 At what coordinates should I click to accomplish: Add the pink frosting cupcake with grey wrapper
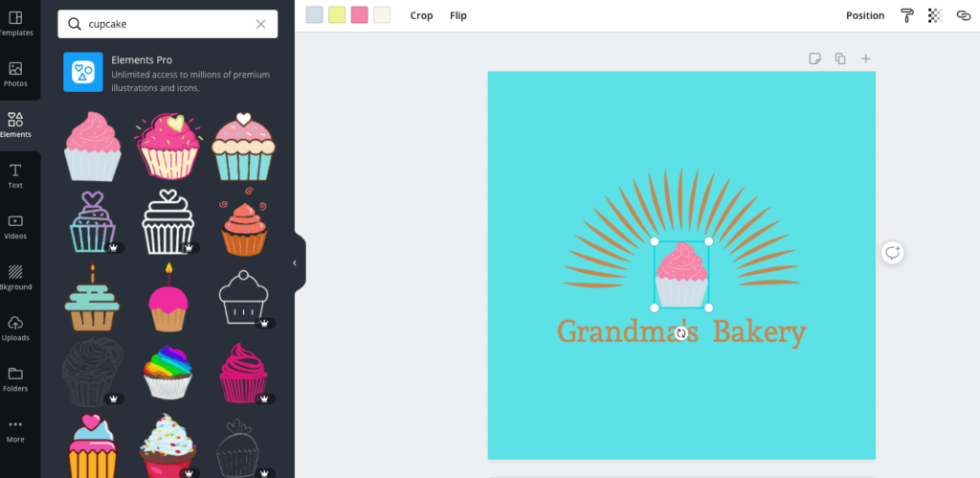point(93,147)
